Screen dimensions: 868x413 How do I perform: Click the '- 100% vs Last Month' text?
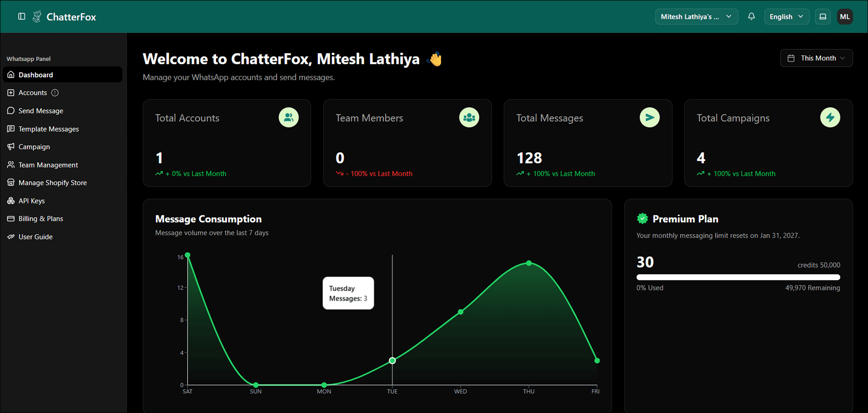coord(379,173)
